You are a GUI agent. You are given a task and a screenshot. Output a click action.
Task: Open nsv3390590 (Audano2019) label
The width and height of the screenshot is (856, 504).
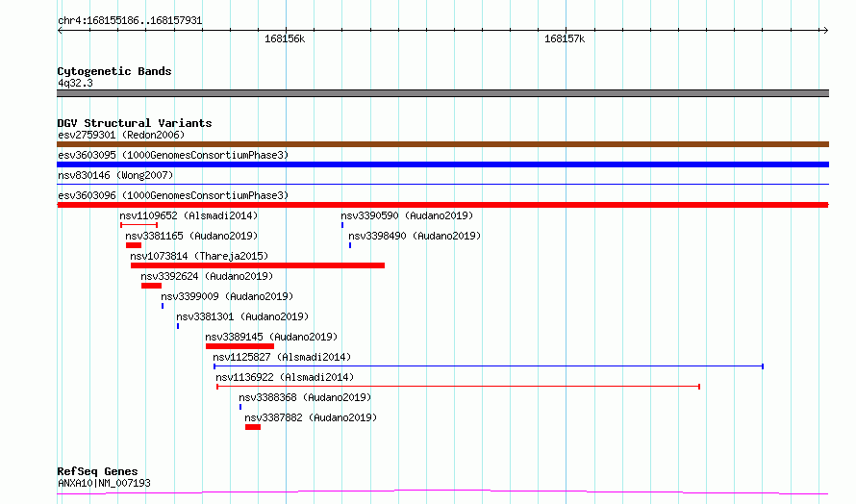coord(407,215)
